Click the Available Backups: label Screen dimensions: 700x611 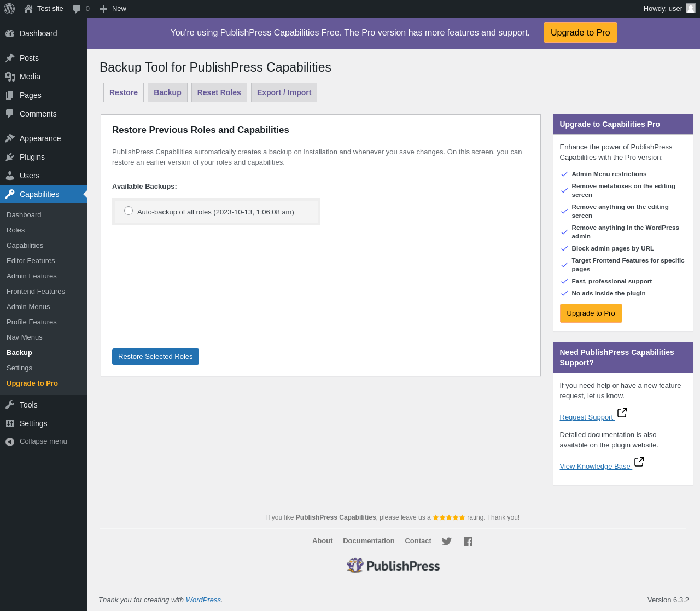click(x=144, y=187)
